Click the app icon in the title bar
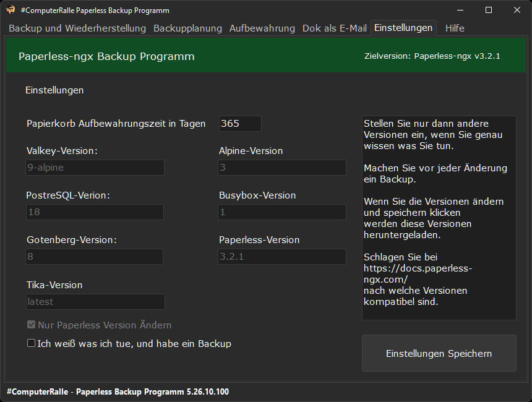 [11, 10]
